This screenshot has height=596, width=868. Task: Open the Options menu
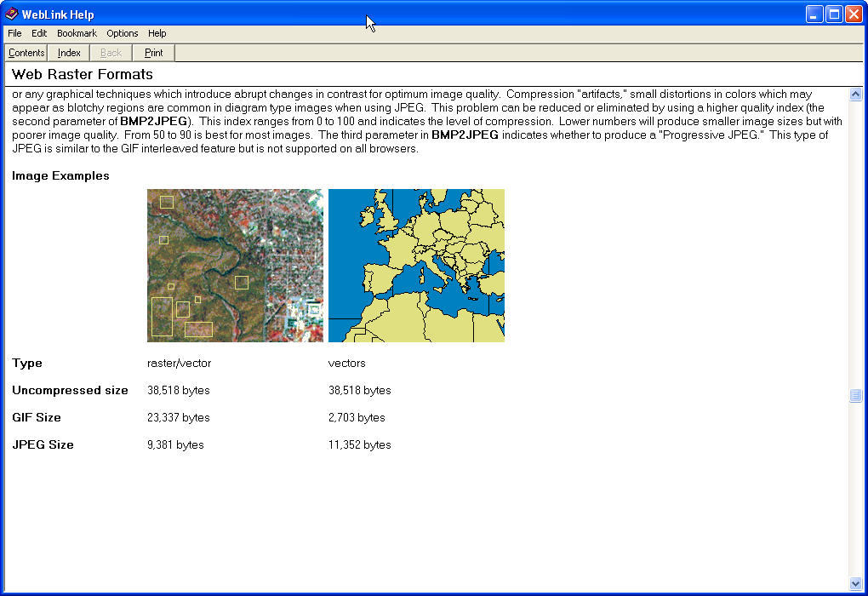(123, 33)
